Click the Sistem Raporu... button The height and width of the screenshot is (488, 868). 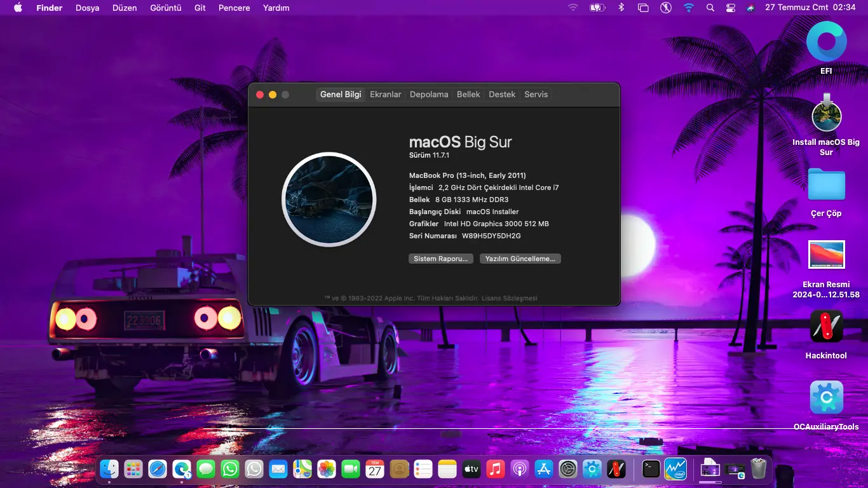(441, 259)
